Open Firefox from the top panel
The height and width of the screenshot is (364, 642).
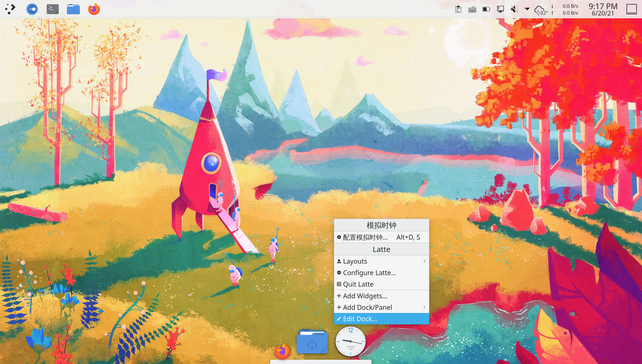[x=94, y=9]
